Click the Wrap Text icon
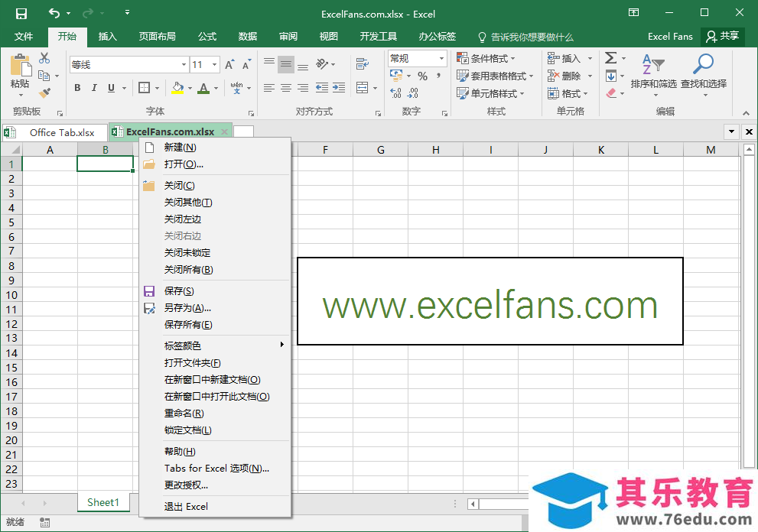 363,63
